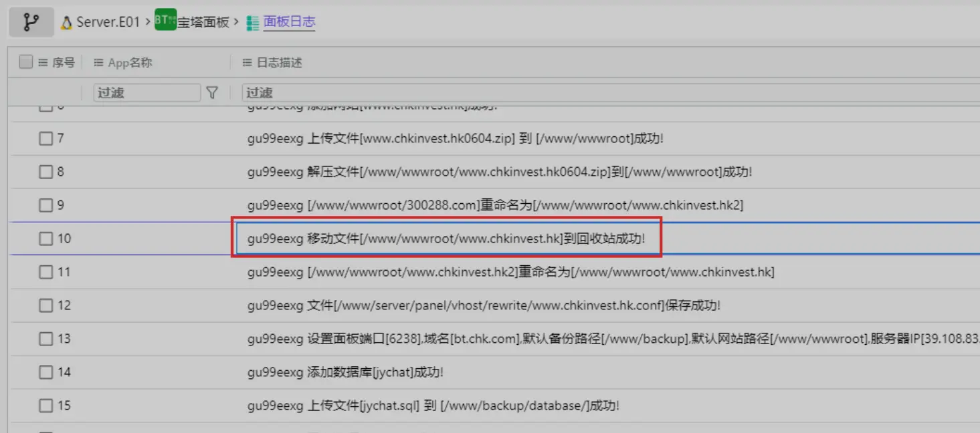This screenshot has width=980, height=433.
Task: Sort by the 日志描述 column header
Action: coord(280,62)
